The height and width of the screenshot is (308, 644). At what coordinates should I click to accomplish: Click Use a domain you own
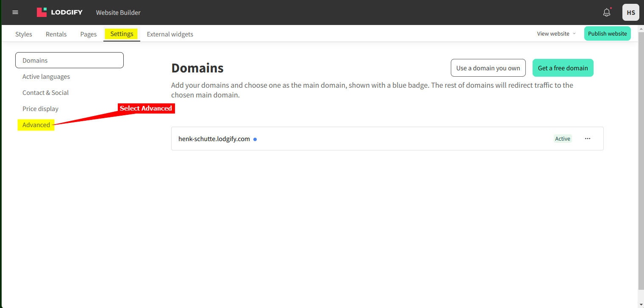[x=488, y=68]
